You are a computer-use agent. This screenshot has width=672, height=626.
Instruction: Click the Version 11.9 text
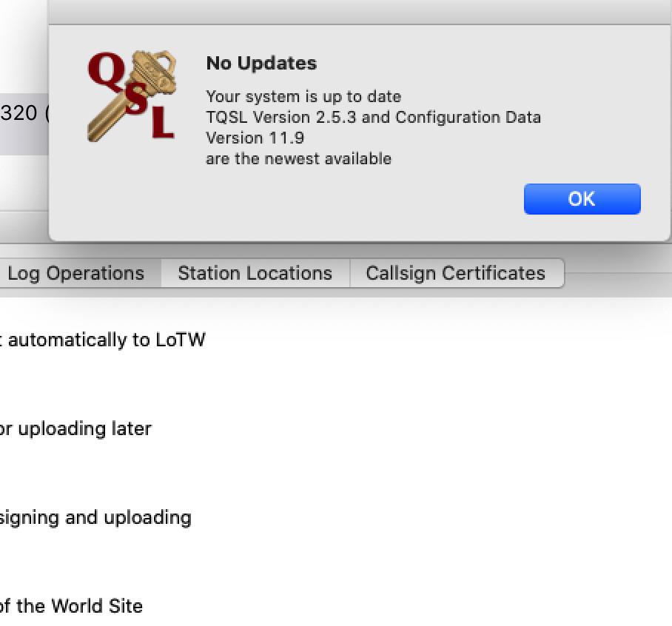pyautogui.click(x=255, y=138)
